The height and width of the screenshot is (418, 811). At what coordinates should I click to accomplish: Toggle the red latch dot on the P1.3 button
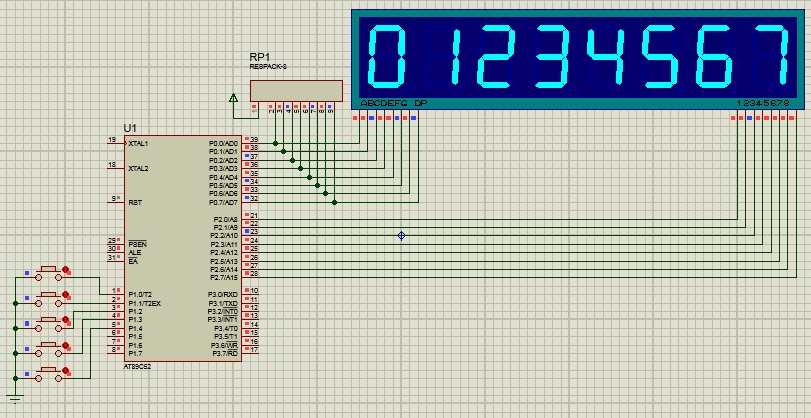[x=67, y=346]
